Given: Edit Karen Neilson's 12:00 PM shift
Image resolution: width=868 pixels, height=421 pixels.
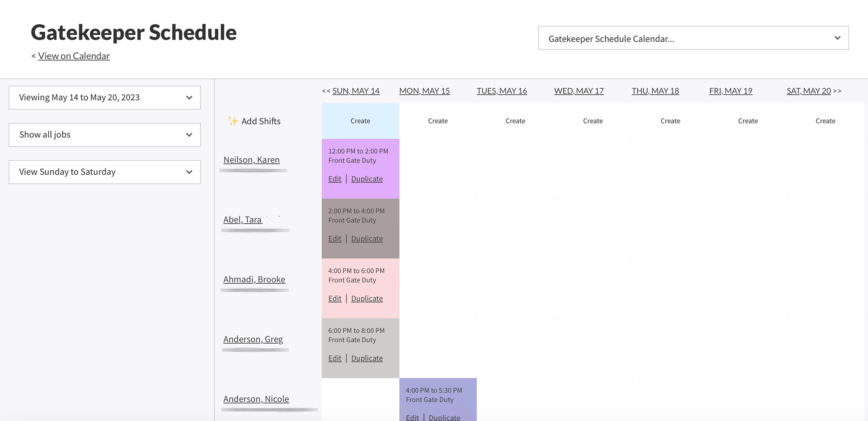Looking at the screenshot, I should point(335,179).
